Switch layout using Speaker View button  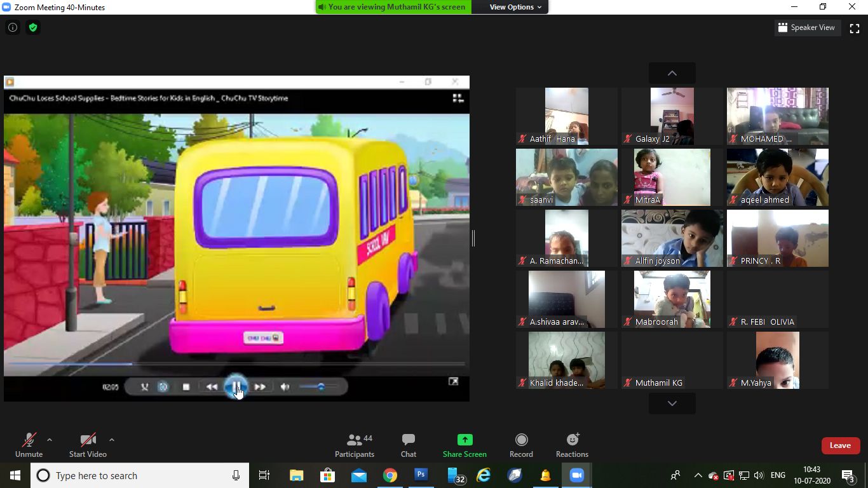(x=806, y=27)
